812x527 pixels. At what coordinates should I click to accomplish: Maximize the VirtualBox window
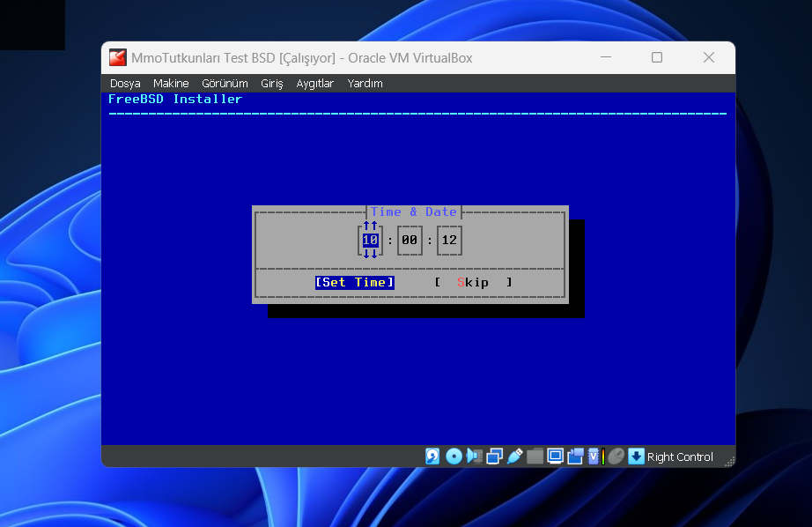pos(657,57)
